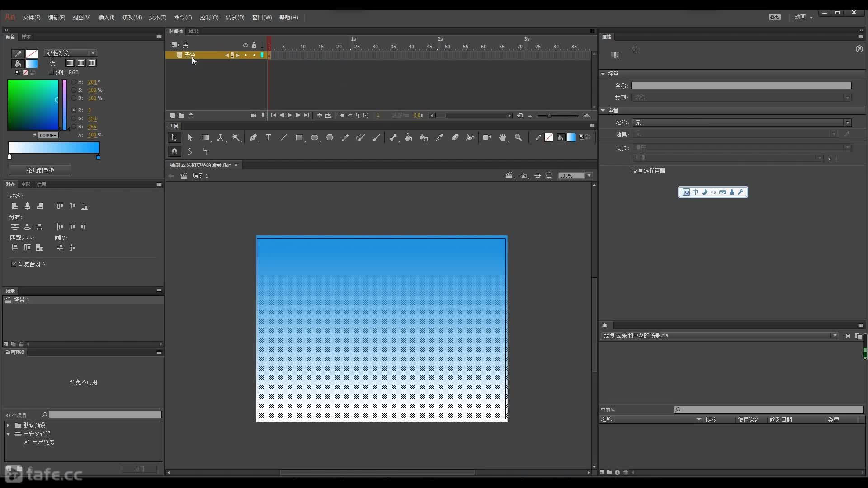
Task: Open the stage zoom 100% dropdown
Action: [x=589, y=176]
